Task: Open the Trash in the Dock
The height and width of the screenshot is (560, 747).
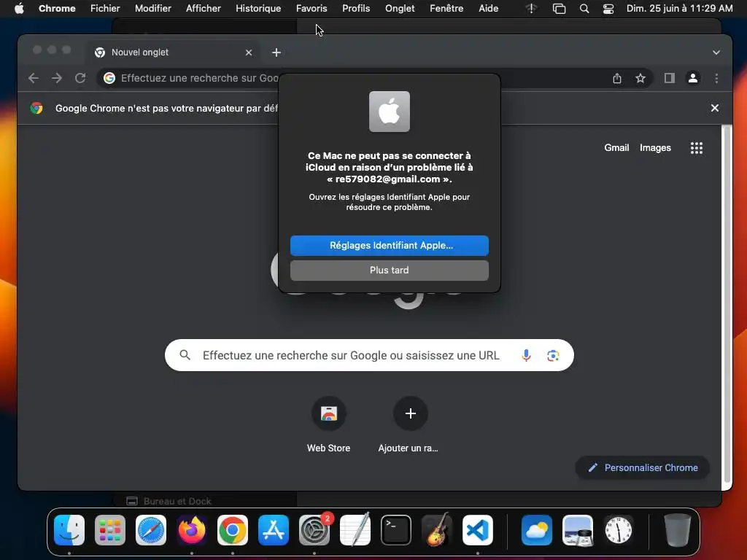Action: tap(678, 530)
